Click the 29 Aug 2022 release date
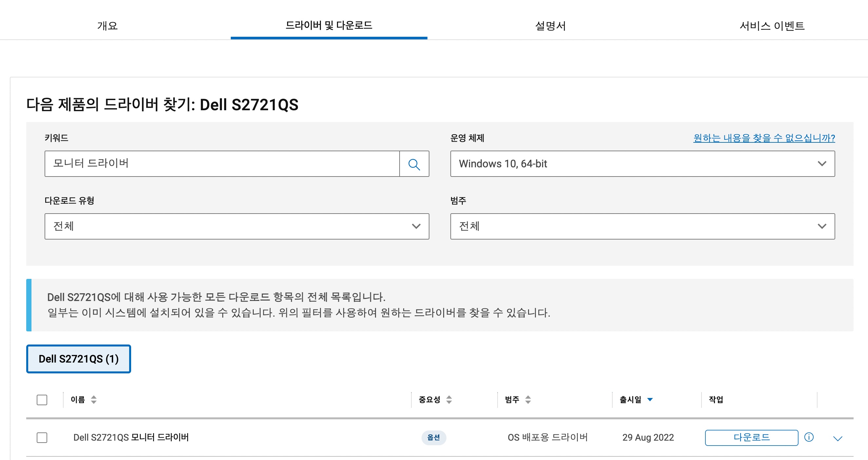 click(648, 437)
